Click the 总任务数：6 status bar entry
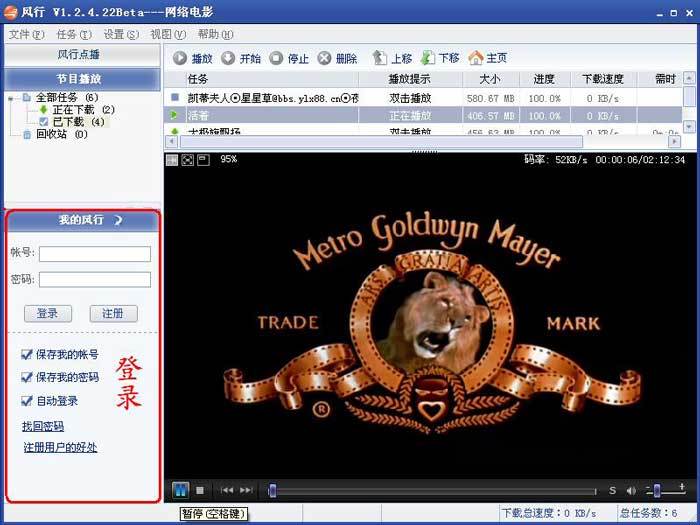 (x=650, y=513)
